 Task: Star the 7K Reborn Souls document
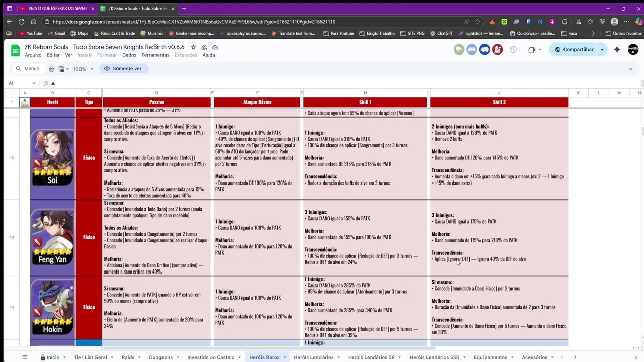tap(193, 47)
